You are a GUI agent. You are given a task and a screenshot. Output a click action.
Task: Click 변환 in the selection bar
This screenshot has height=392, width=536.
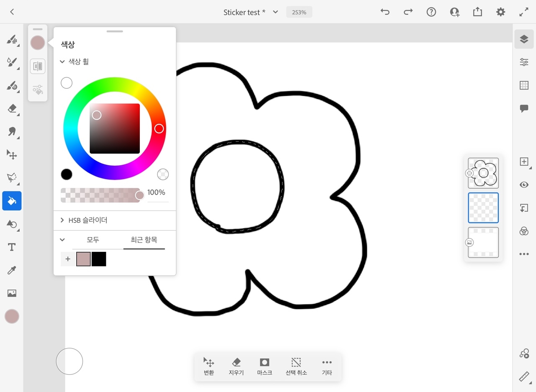(x=209, y=366)
